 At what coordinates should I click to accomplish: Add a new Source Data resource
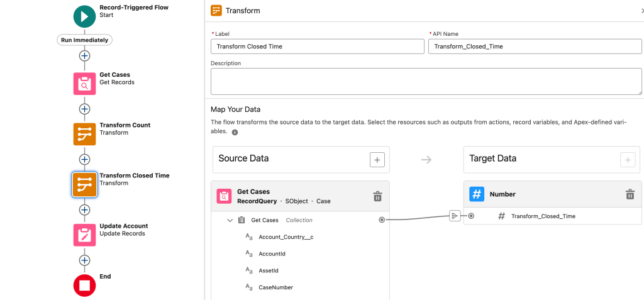[x=377, y=160]
